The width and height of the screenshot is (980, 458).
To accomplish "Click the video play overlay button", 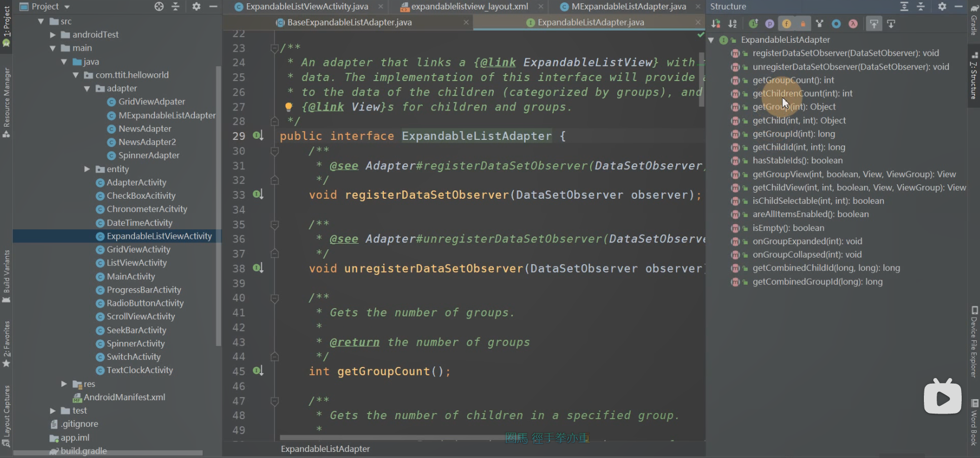I will 942,397.
